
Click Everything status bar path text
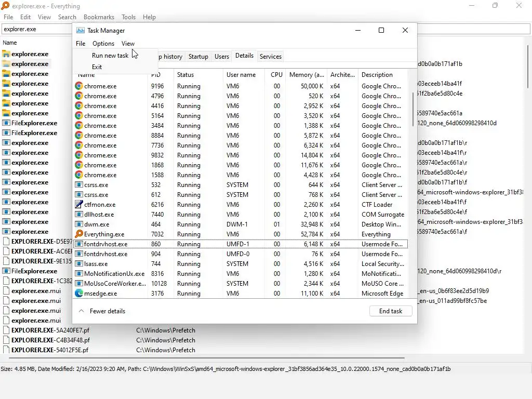[225, 369]
